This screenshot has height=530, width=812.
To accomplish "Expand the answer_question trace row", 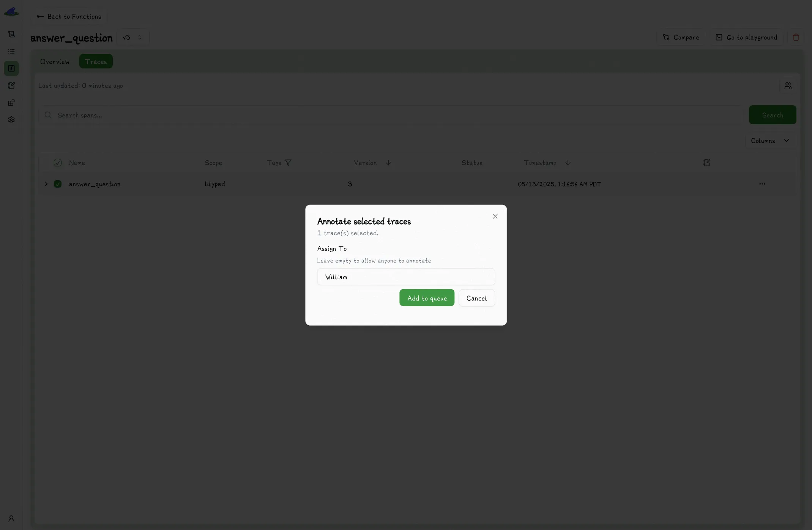I will [x=46, y=184].
